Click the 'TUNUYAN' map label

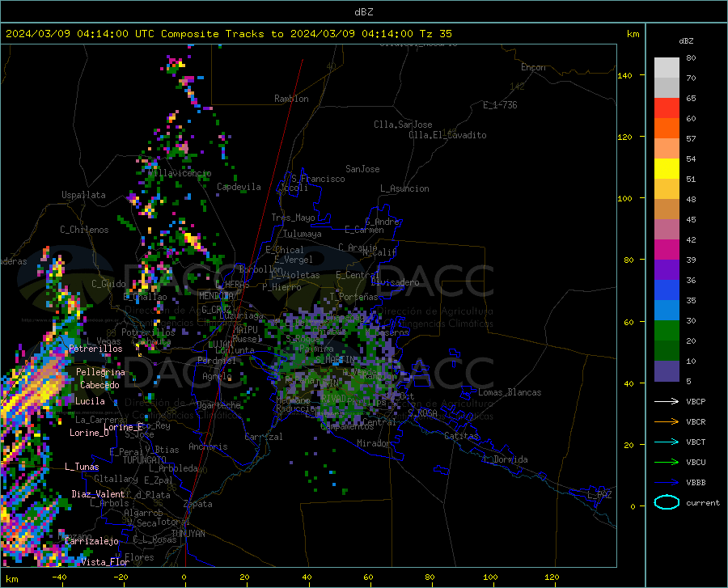coord(188,534)
